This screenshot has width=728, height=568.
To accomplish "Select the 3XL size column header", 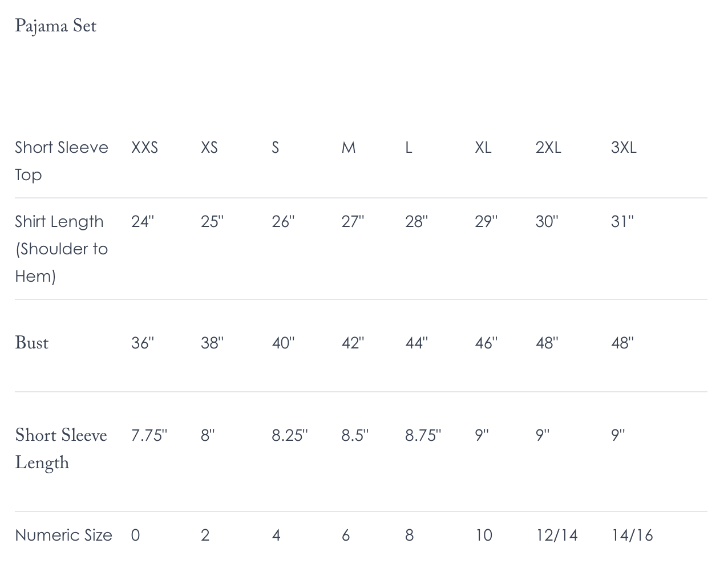I will click(x=624, y=148).
